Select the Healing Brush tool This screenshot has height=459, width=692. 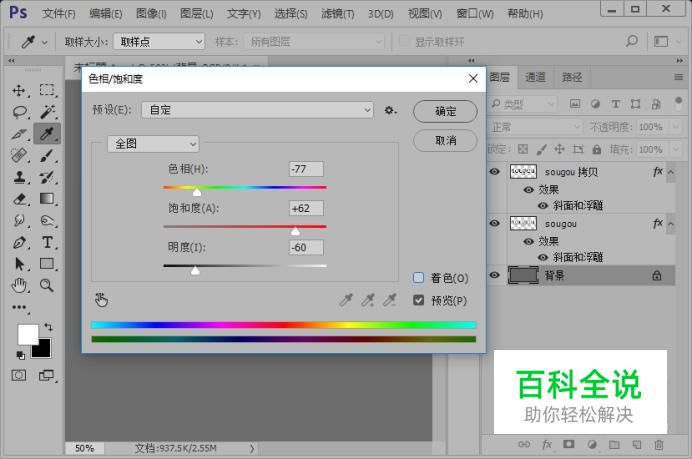point(19,155)
